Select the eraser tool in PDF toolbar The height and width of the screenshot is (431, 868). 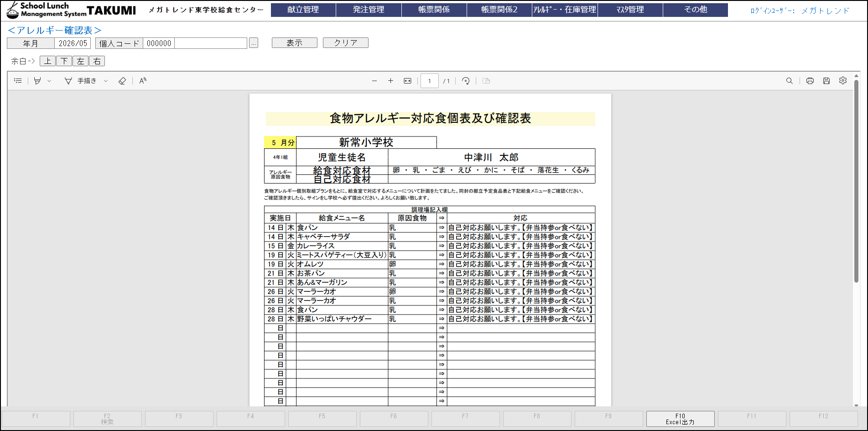(x=122, y=81)
